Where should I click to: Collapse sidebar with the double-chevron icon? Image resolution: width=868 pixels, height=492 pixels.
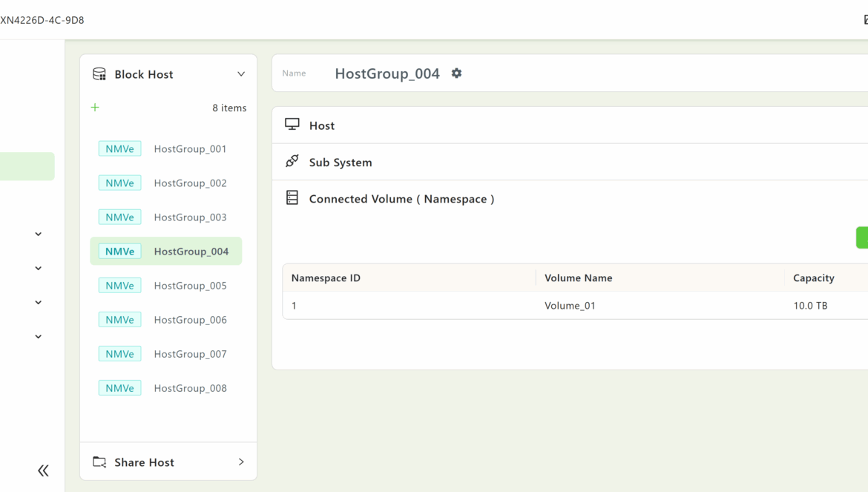[43, 470]
